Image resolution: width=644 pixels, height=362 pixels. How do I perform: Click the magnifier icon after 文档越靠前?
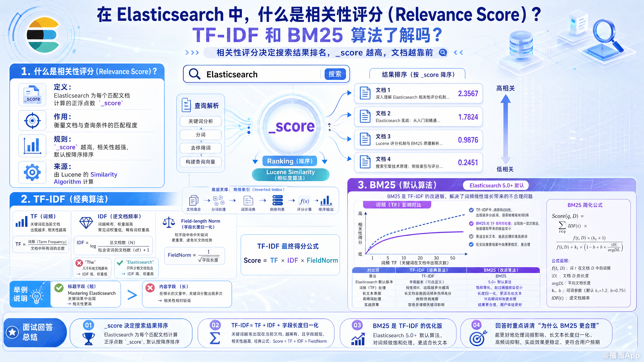(443, 52)
